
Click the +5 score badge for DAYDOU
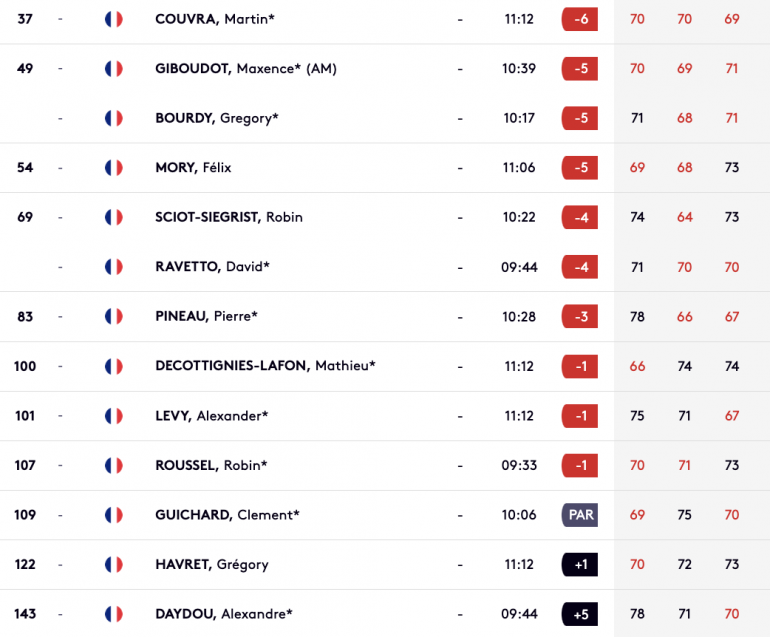(580, 614)
